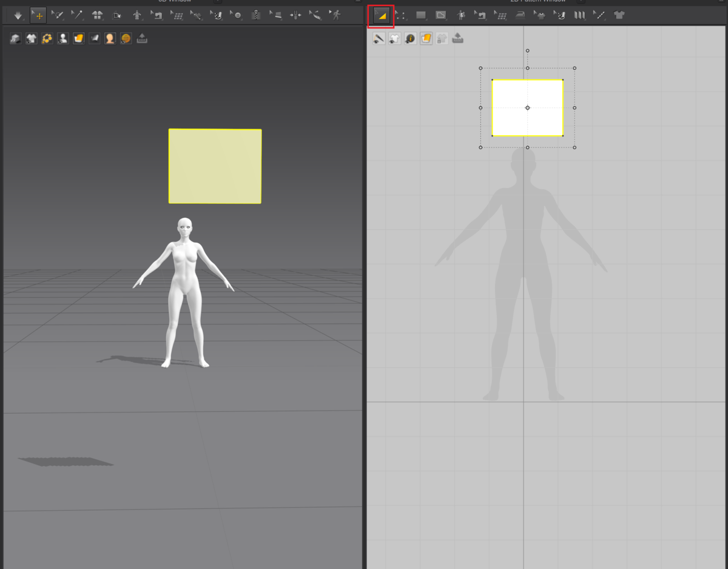The image size is (728, 569).
Task: Click right-middle handle of pattern bounding box
Action: (x=575, y=108)
